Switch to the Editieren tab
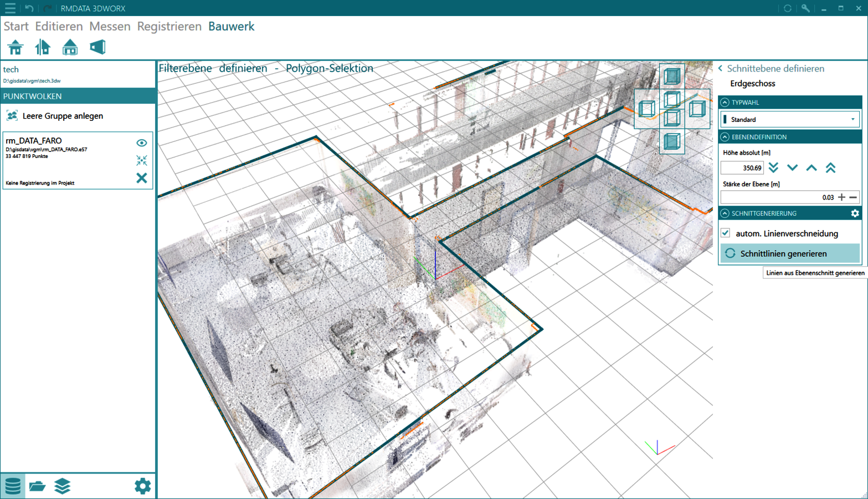The image size is (868, 499). pos(59,27)
